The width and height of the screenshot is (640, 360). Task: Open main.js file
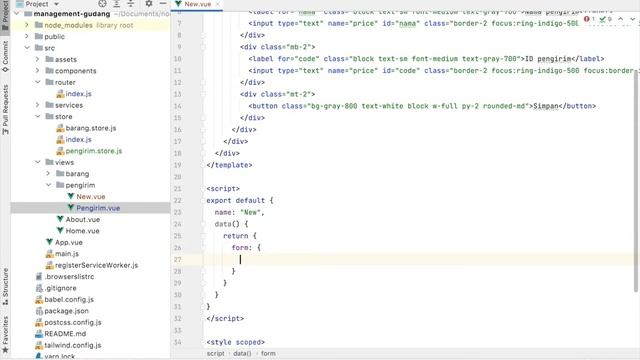67,253
